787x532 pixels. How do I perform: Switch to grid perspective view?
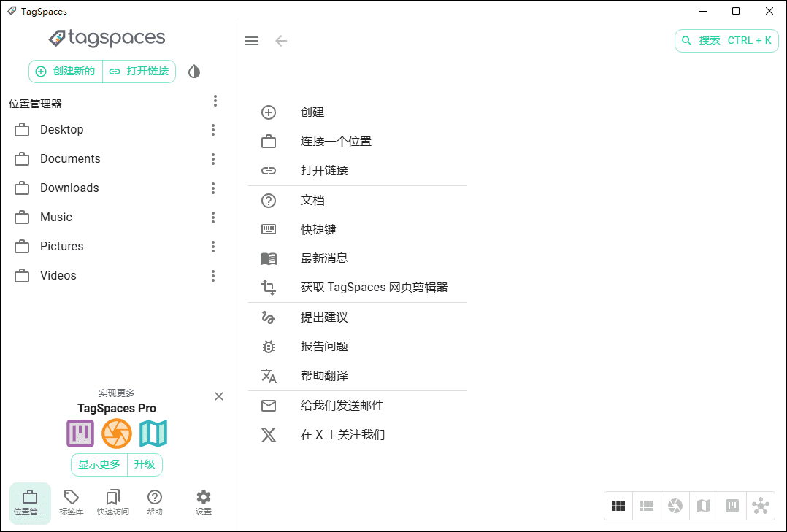618,505
